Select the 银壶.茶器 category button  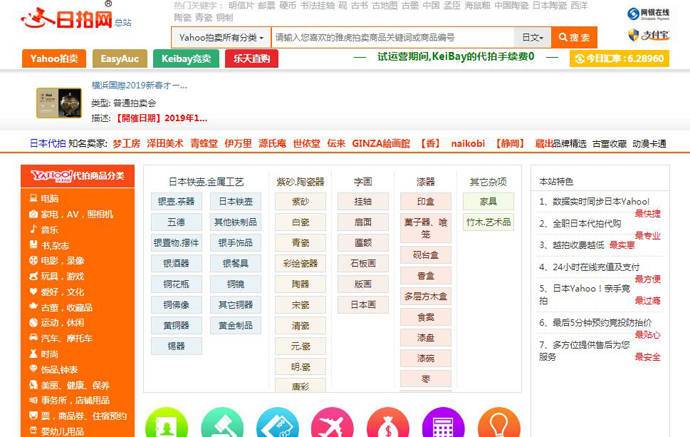click(x=176, y=202)
